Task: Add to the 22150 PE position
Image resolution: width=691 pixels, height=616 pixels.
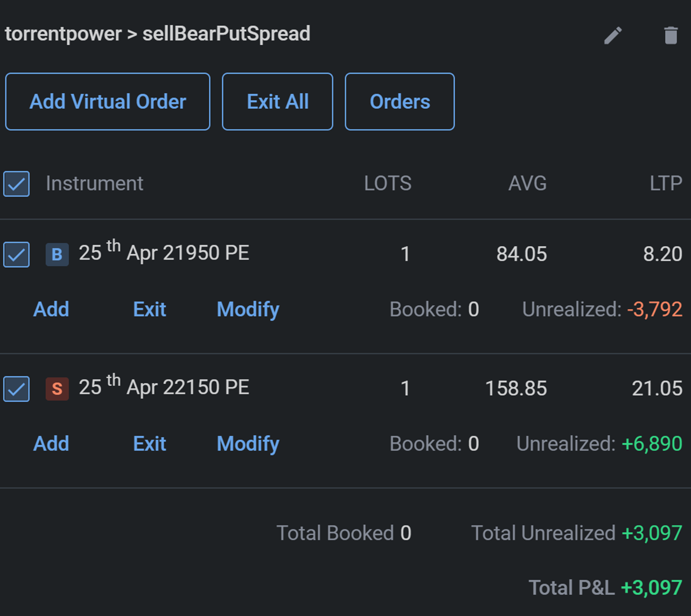Action: pos(51,443)
